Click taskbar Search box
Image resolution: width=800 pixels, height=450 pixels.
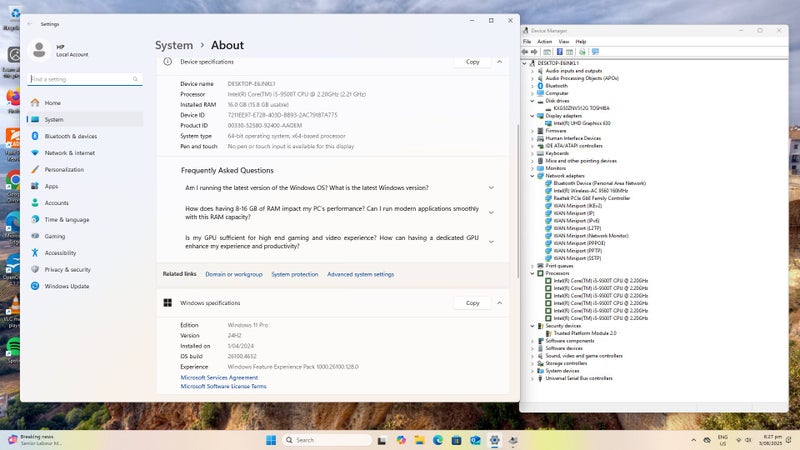pyautogui.click(x=327, y=440)
